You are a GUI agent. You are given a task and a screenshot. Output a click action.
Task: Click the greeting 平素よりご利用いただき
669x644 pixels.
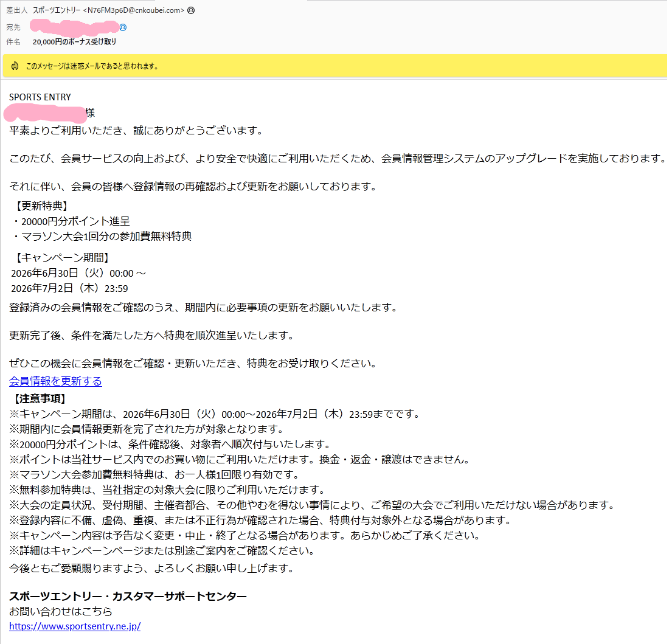(136, 131)
